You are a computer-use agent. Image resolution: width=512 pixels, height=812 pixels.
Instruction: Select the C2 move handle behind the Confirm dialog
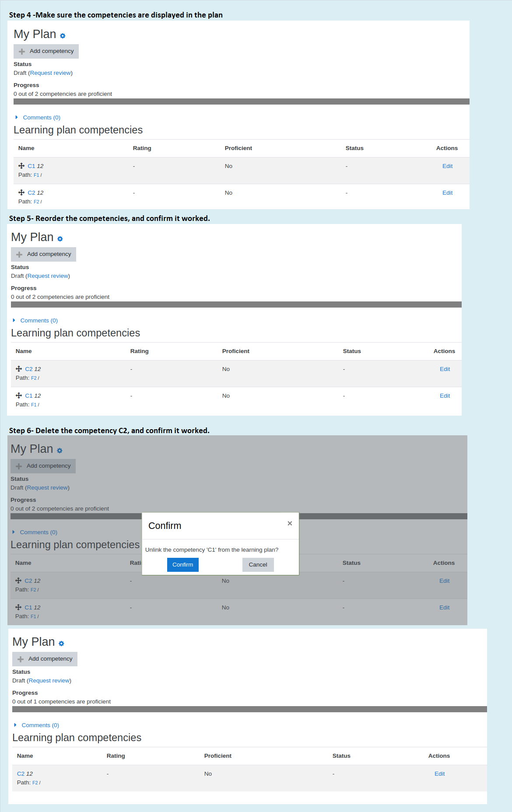coord(18,581)
